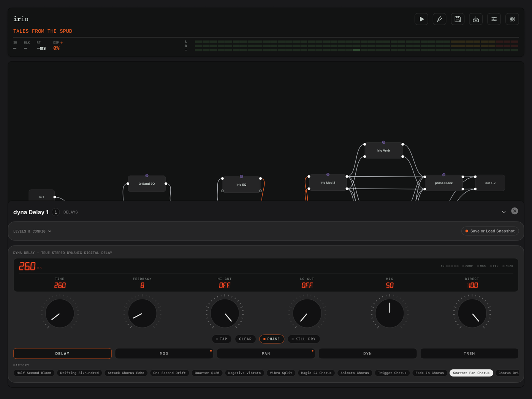Load Animato Chorus preset
This screenshot has width=532, height=399.
coord(355,373)
